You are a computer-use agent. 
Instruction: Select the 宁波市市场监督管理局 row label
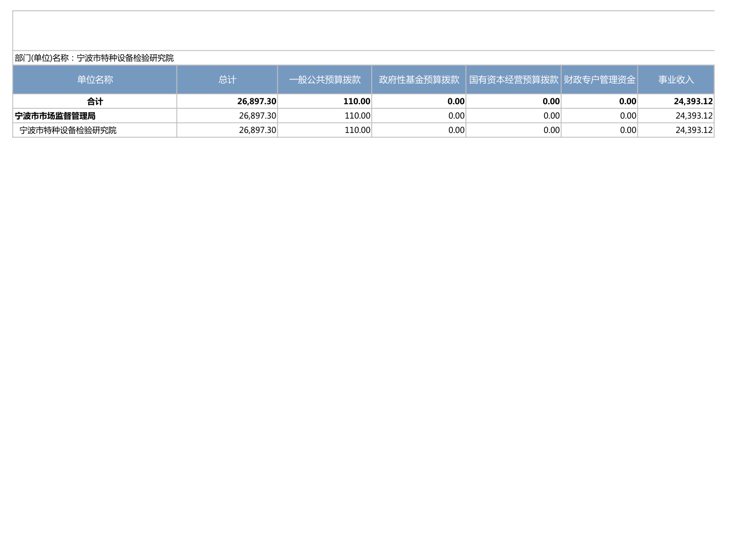[x=55, y=116]
